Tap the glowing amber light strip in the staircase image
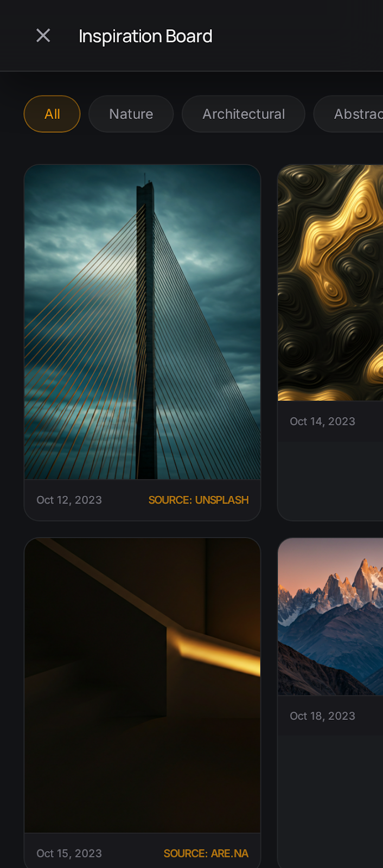 [x=214, y=651]
